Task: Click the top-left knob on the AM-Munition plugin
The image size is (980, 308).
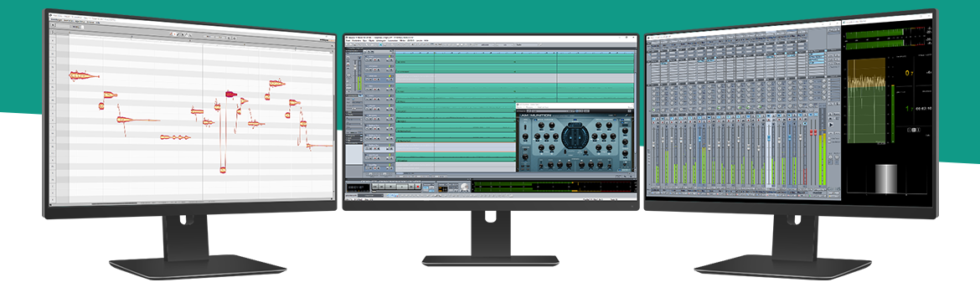Action: pyautogui.click(x=541, y=125)
